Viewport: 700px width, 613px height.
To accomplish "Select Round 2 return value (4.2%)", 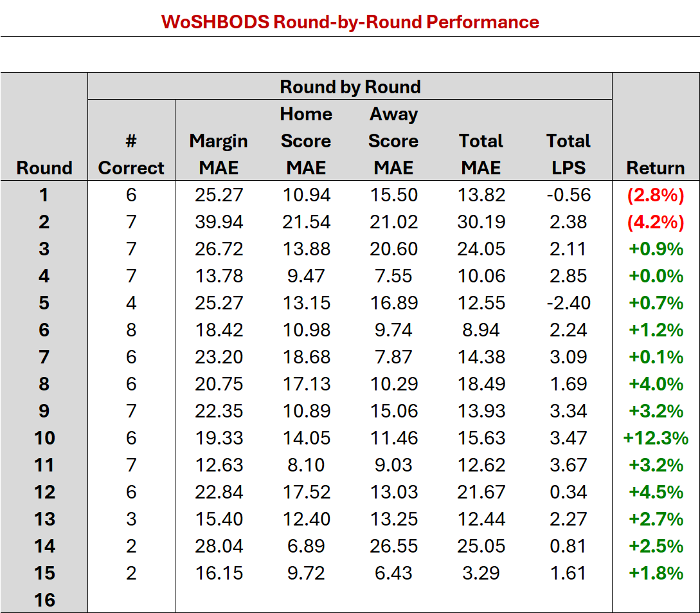I will 656,222.
